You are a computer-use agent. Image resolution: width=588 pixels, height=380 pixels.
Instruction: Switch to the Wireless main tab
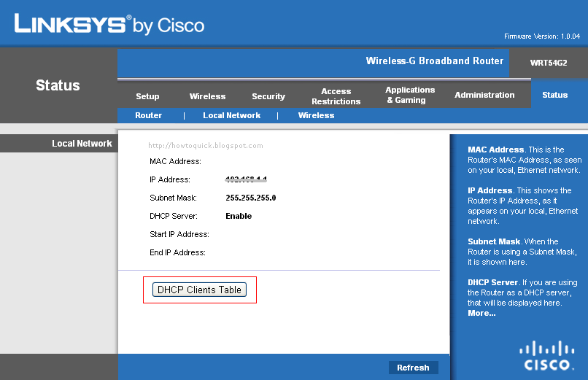tap(207, 96)
